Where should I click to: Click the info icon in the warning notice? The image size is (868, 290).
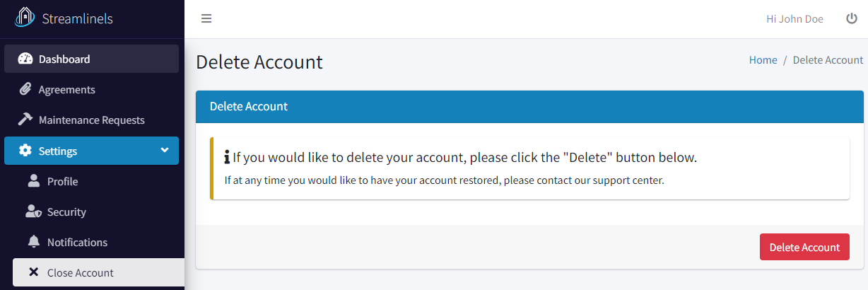pyautogui.click(x=227, y=157)
